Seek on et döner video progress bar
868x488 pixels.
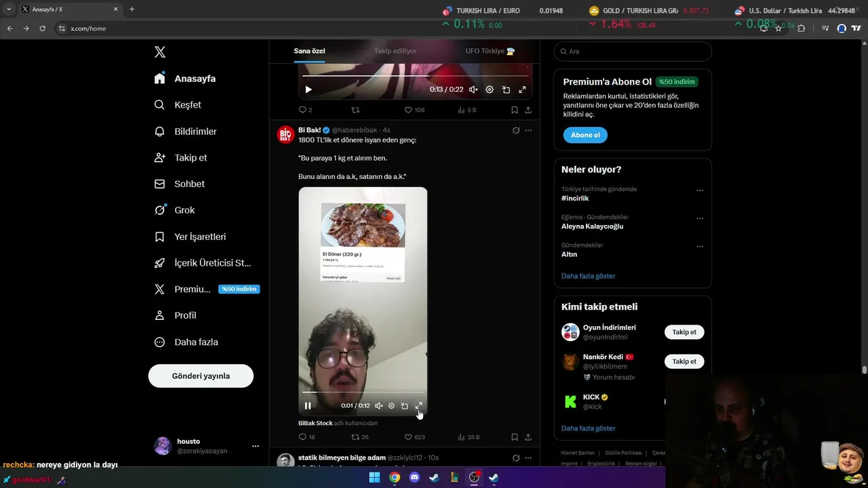tap(363, 392)
